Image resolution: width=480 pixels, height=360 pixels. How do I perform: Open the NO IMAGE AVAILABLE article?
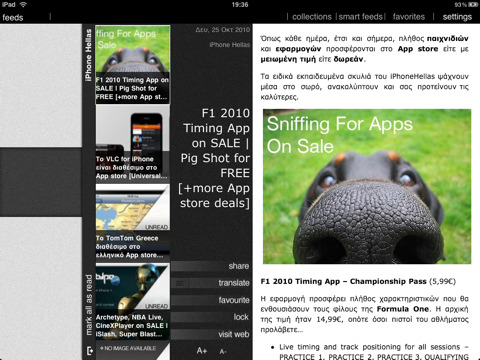133,351
